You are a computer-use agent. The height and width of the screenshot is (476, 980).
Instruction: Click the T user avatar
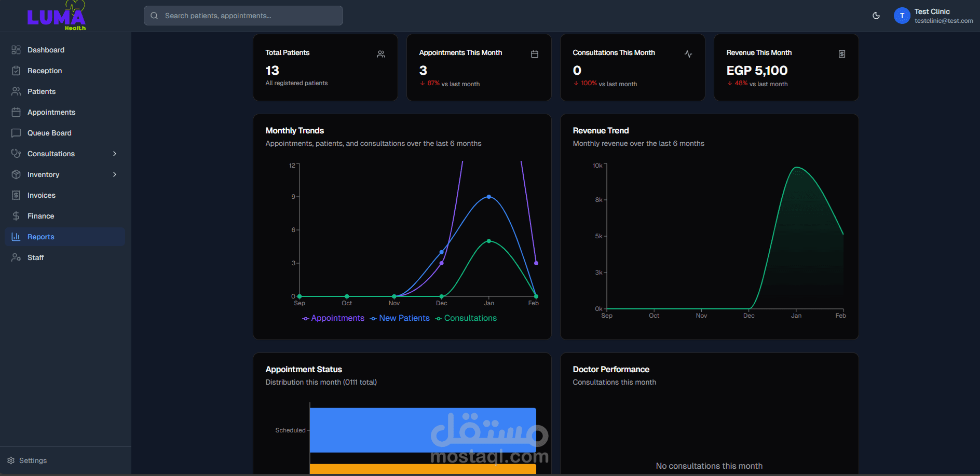pos(902,16)
